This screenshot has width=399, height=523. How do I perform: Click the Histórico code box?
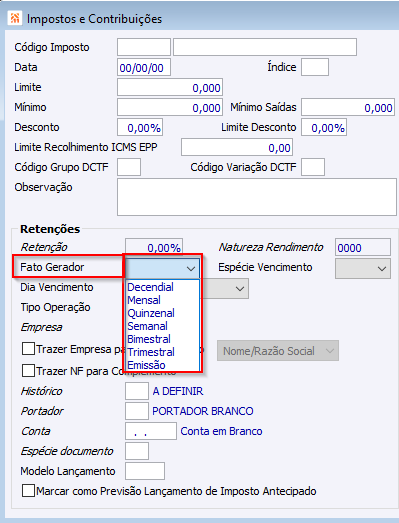point(137,391)
